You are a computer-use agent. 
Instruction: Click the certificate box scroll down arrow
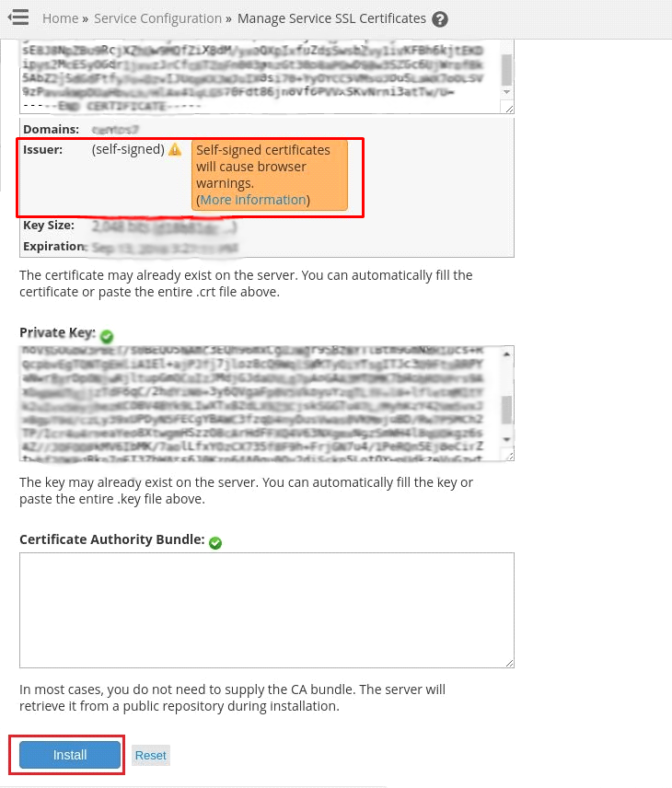(506, 92)
